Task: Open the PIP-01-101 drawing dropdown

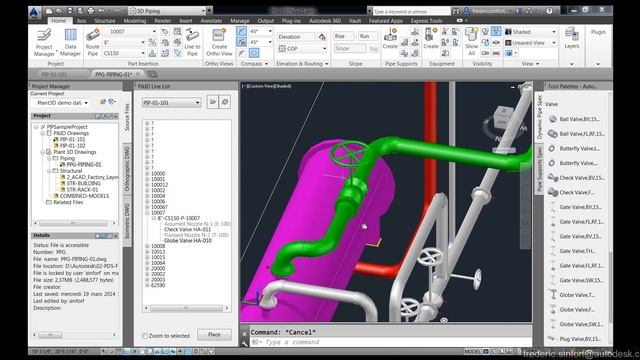Action: coord(198,102)
